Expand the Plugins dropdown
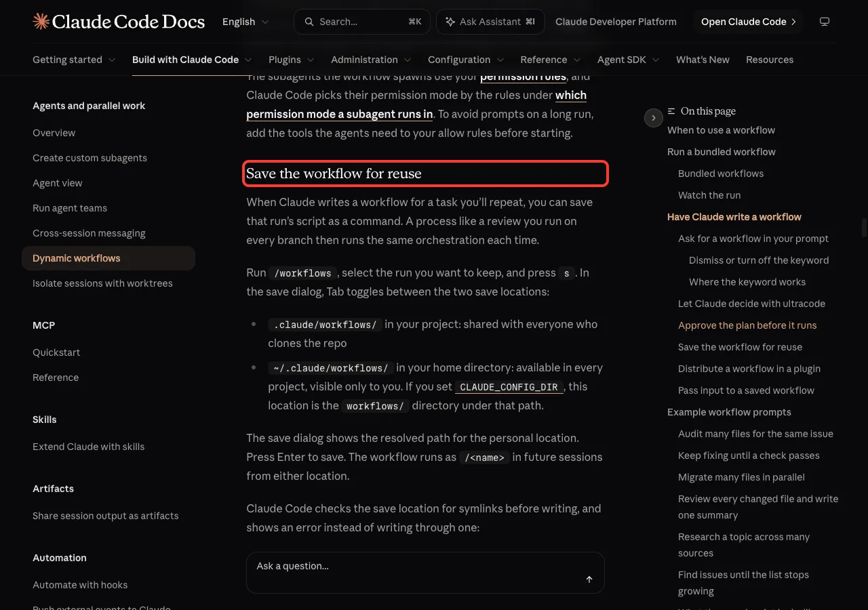Viewport: 868px width, 610px height. pyautogui.click(x=292, y=60)
